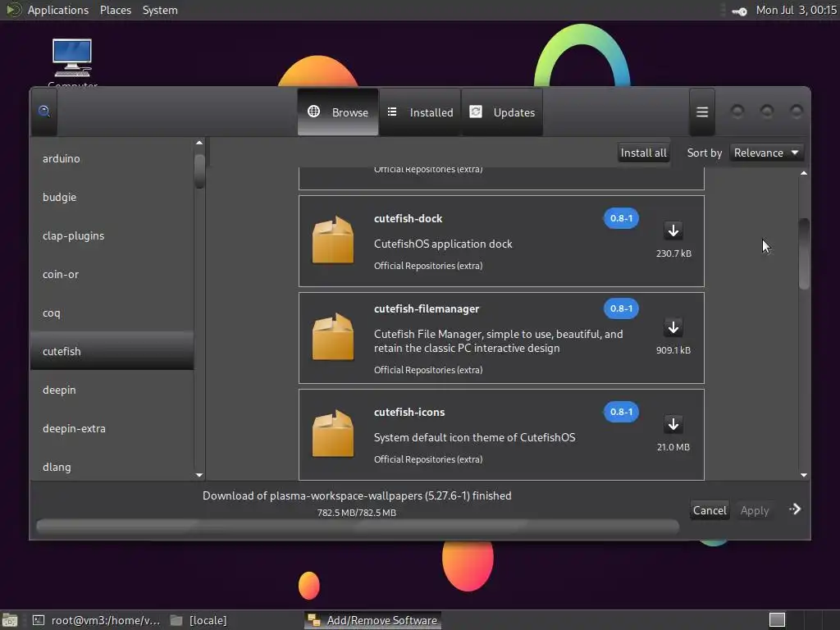Click the 782.5 MB/782.5 MB progress text

coord(357,513)
